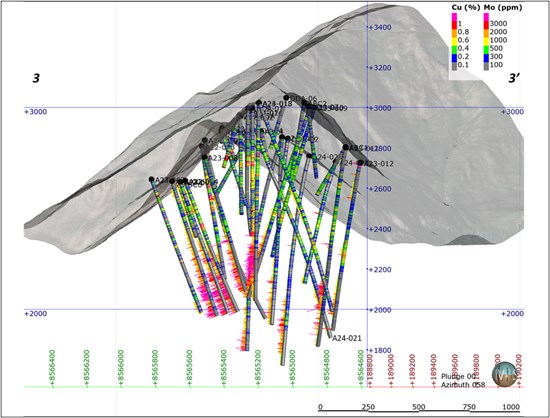
Task: Click the northing label +8564800
Action: 327,368
